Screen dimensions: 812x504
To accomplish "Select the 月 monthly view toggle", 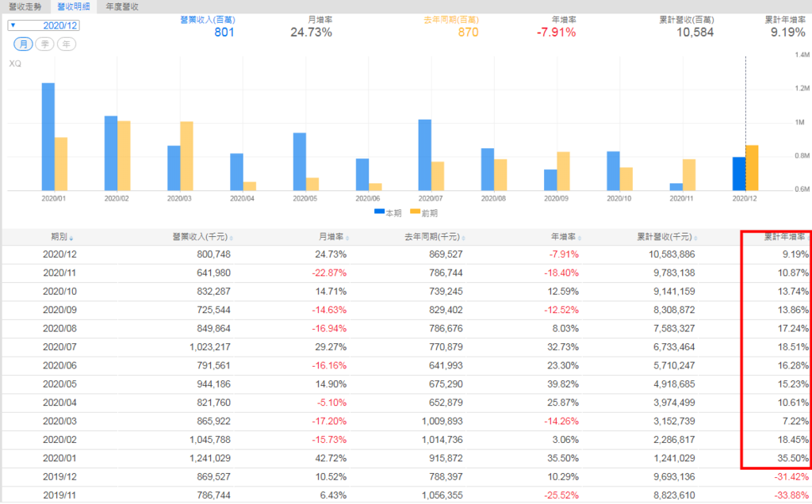I will 23,44.
